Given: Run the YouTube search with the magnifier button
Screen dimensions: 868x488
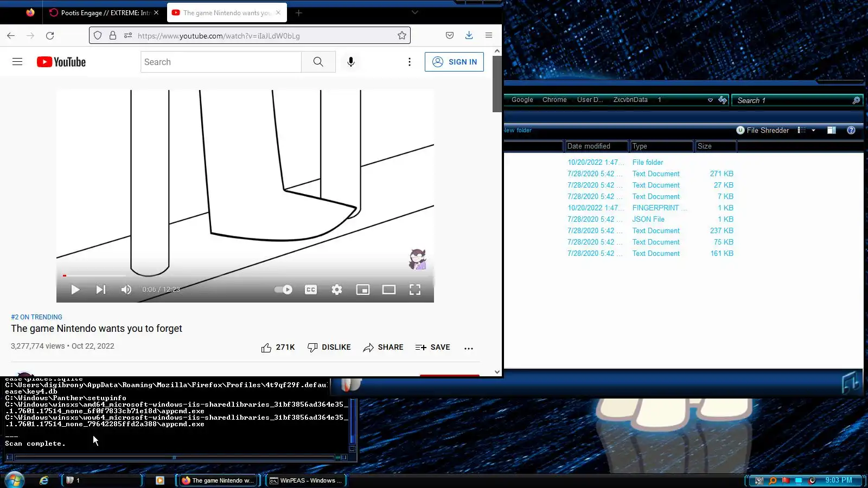Looking at the screenshot, I should coord(318,62).
